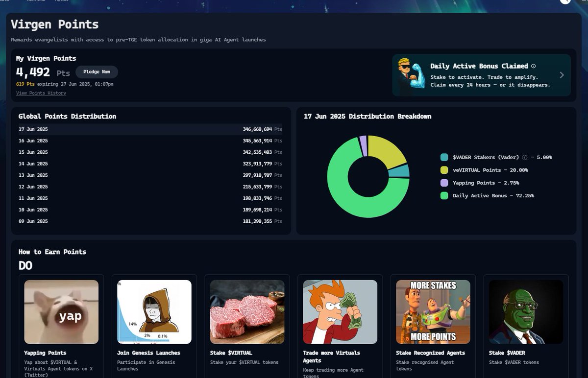Select the 17 Jun 2025 distribution row

click(x=150, y=129)
